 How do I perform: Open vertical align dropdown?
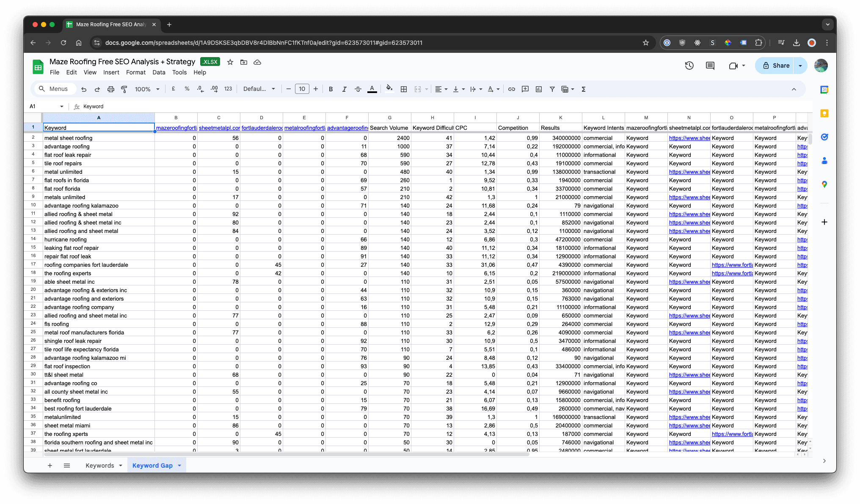point(458,89)
